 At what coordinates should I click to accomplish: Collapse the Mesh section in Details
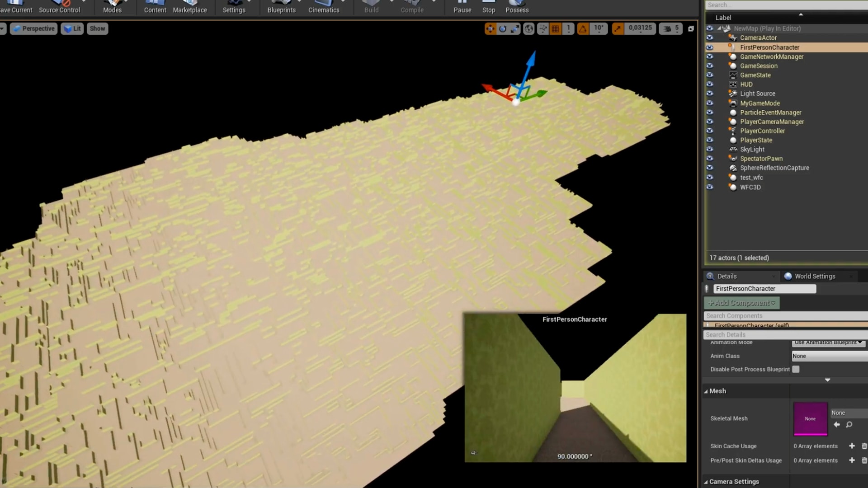tap(706, 391)
